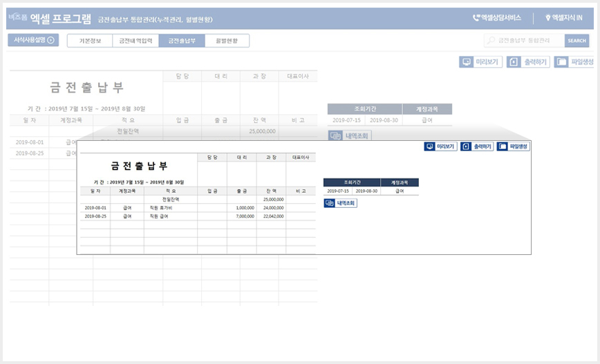The height and width of the screenshot is (364, 600).
Task: Select the 2019-08-25 date cell in zoomed table
Action: point(95,216)
